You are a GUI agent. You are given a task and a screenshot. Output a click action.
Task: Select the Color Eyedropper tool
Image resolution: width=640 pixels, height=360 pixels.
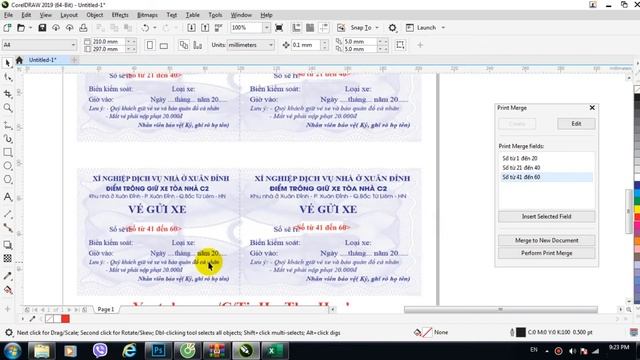coord(7,276)
